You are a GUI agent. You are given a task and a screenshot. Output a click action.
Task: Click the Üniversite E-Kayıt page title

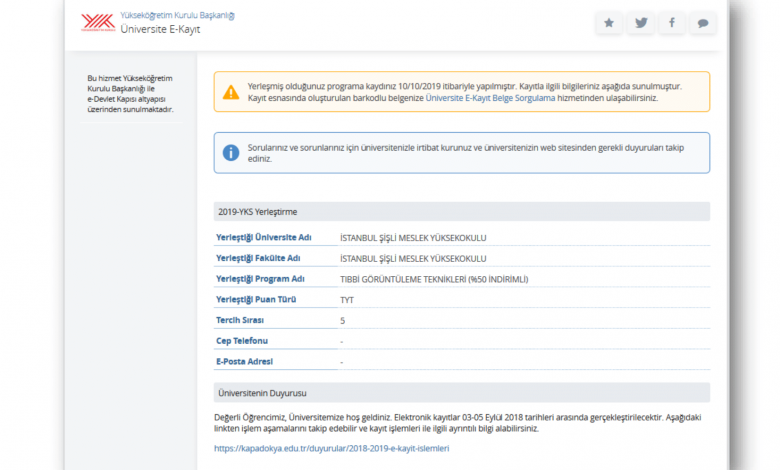(x=160, y=29)
